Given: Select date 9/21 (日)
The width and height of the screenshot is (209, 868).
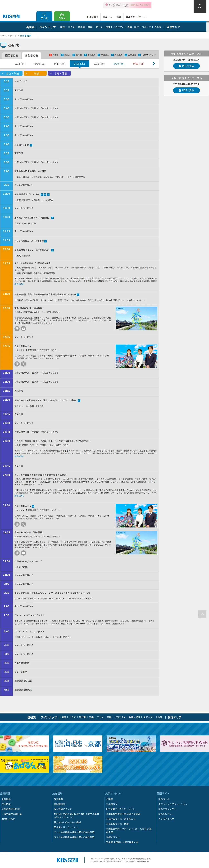Looking at the screenshot, I should [138, 64].
